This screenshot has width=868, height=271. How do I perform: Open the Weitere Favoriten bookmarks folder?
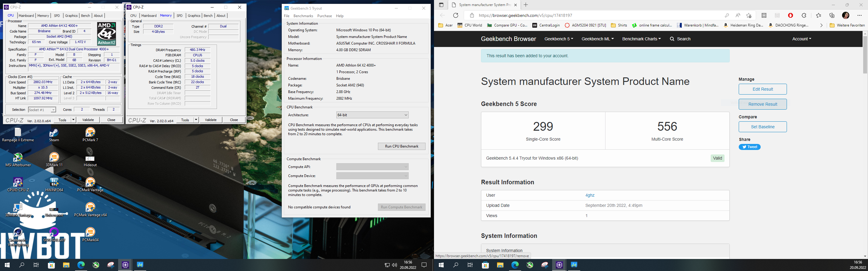pos(847,25)
